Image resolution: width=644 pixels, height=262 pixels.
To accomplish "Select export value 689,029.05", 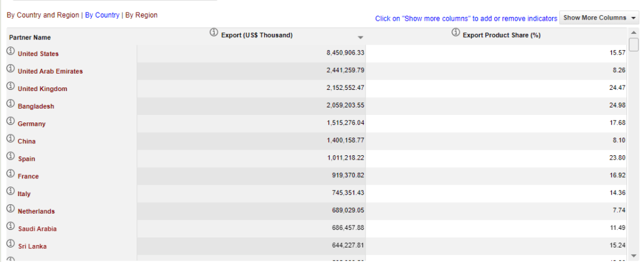I will [348, 210].
